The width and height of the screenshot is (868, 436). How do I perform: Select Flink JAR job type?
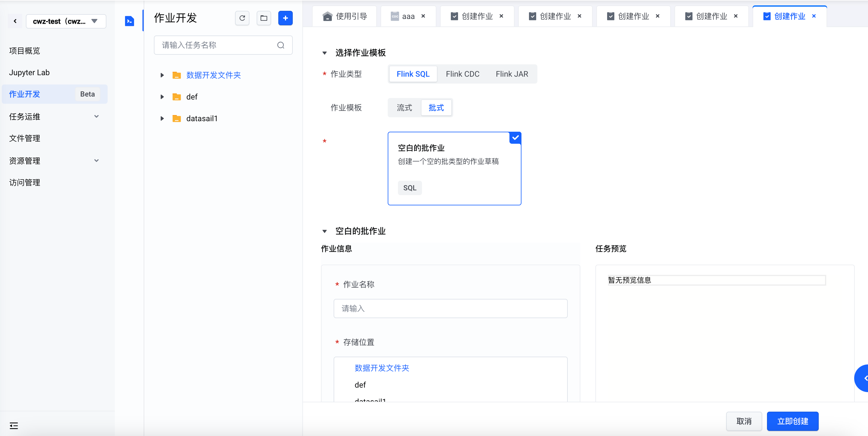[512, 74]
